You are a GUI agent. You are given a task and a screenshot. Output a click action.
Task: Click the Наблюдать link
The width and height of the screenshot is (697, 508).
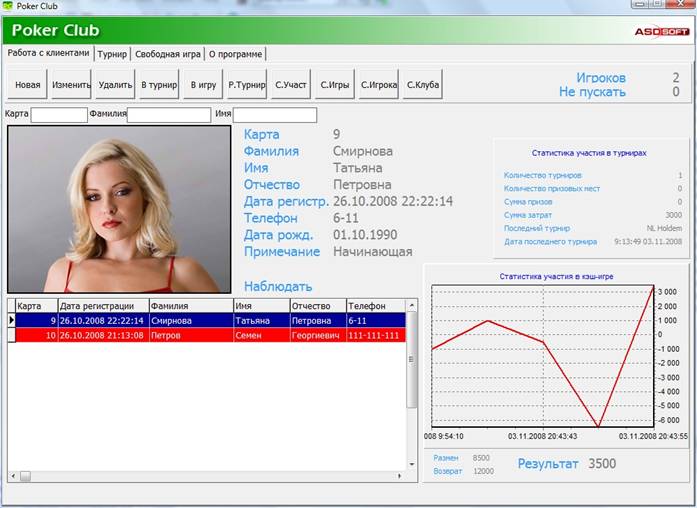click(278, 286)
